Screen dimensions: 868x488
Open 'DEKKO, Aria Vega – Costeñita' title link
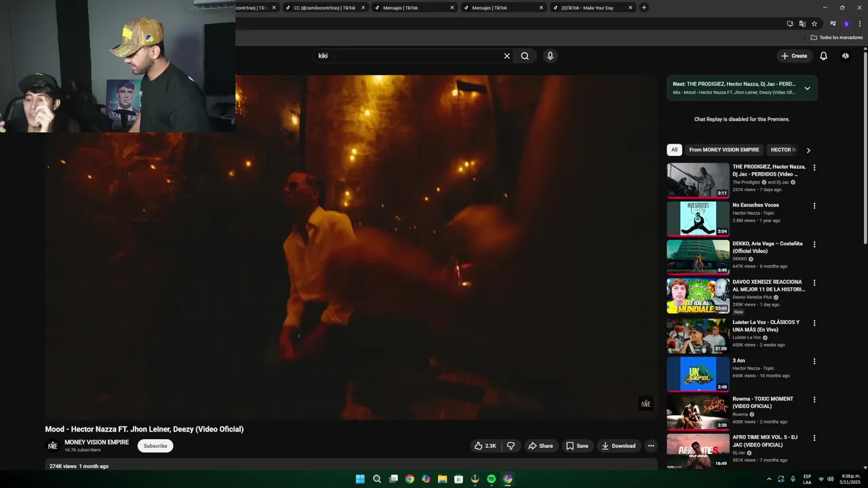768,247
